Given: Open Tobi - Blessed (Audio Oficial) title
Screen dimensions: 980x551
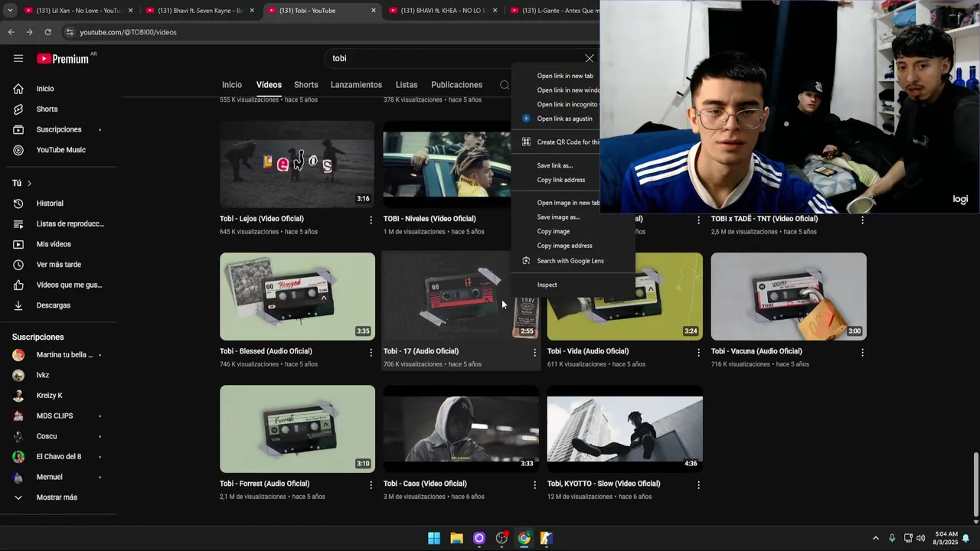Looking at the screenshot, I should [x=266, y=351].
